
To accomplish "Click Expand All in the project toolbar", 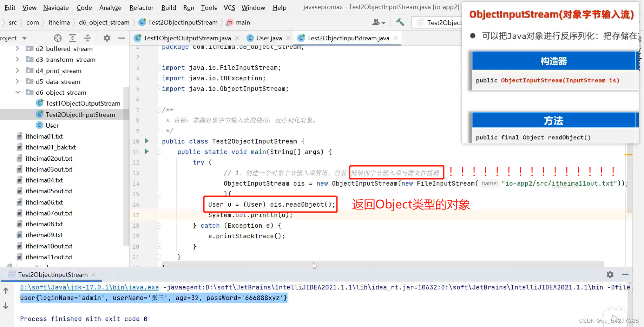I will 73,38.
